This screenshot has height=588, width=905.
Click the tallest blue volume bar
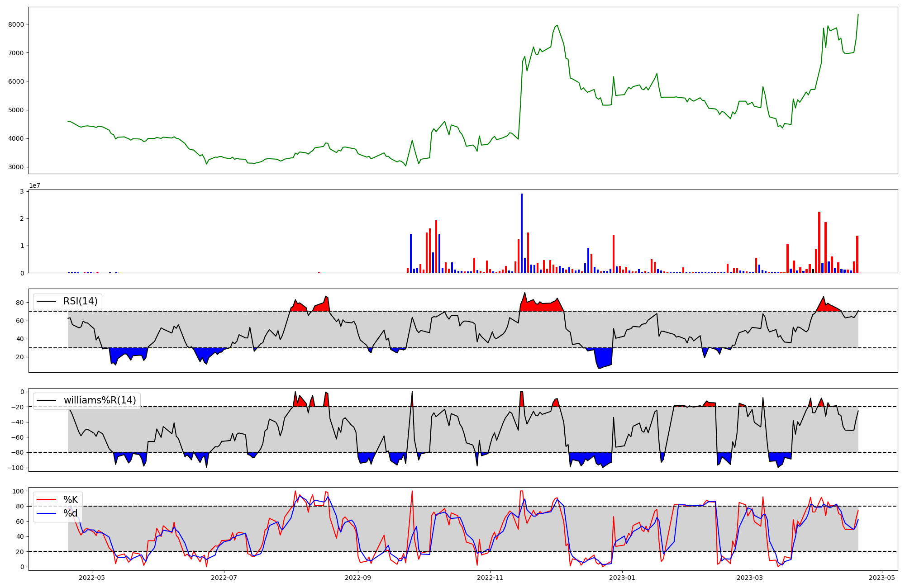(522, 233)
